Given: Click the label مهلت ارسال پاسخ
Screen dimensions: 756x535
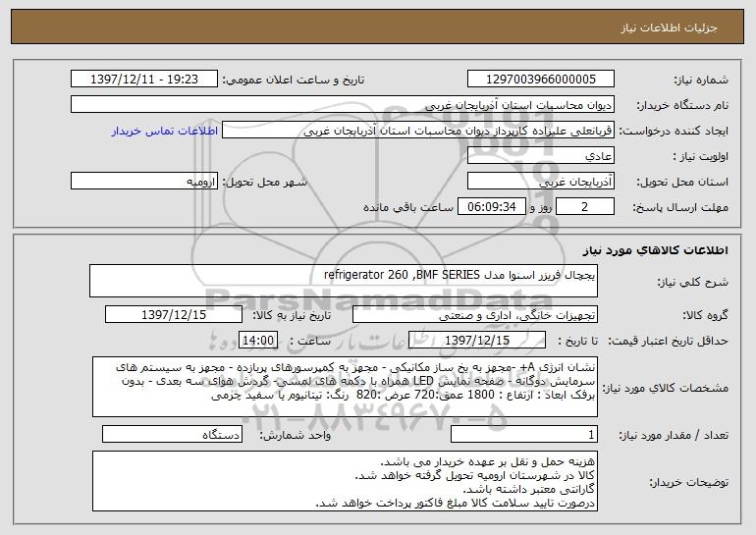Looking at the screenshot, I should 680,208.
